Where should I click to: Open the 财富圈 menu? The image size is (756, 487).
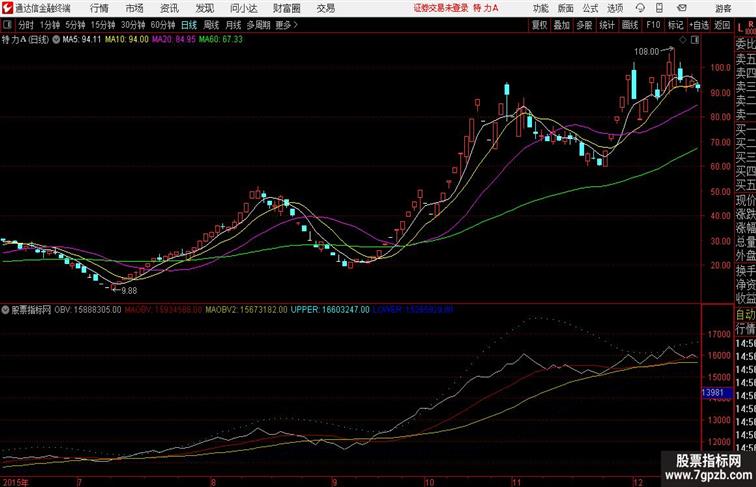(x=286, y=8)
